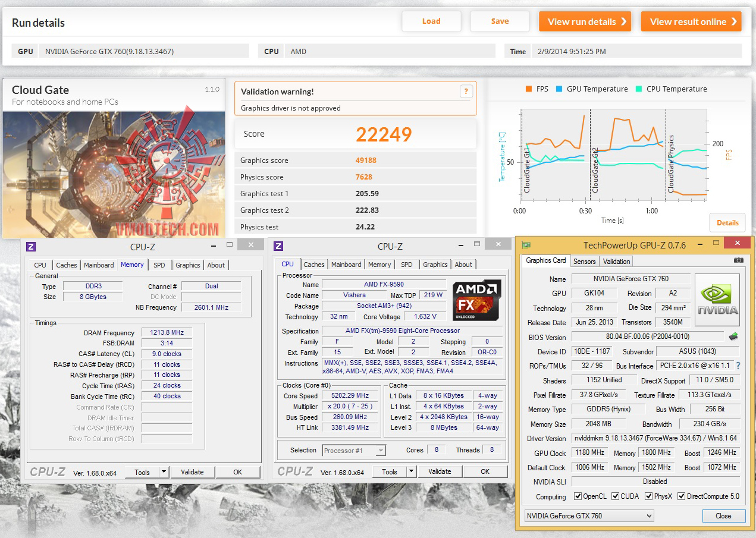Viewport: 756px width, 538px height.
Task: Click the 'Graphics driver is not approved' message
Action: [x=291, y=108]
